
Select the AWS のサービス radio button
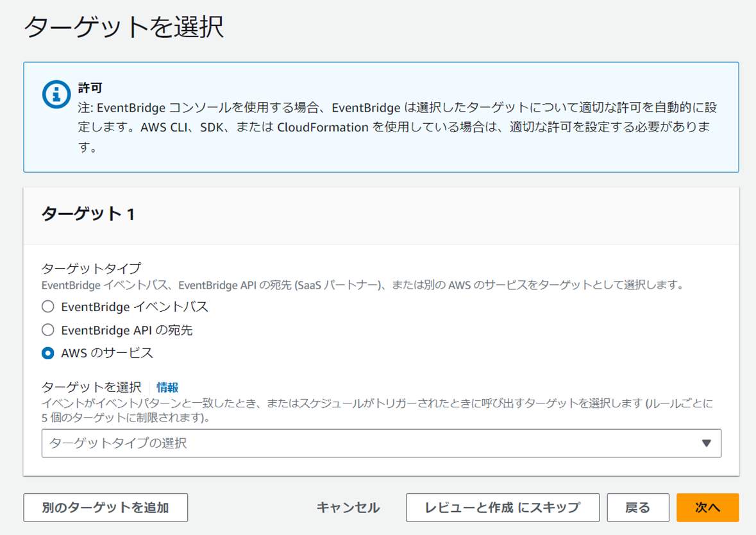[x=47, y=353]
